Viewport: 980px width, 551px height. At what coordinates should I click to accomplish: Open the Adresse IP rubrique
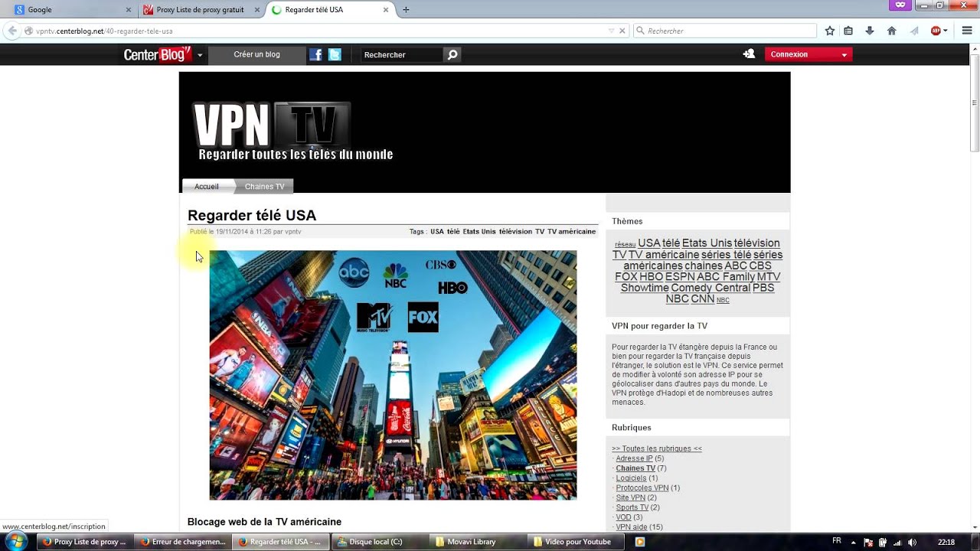pos(634,458)
